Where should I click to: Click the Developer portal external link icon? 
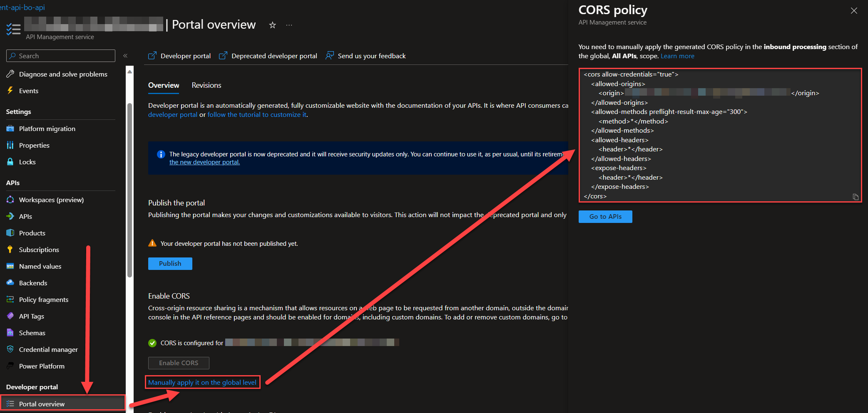(152, 56)
